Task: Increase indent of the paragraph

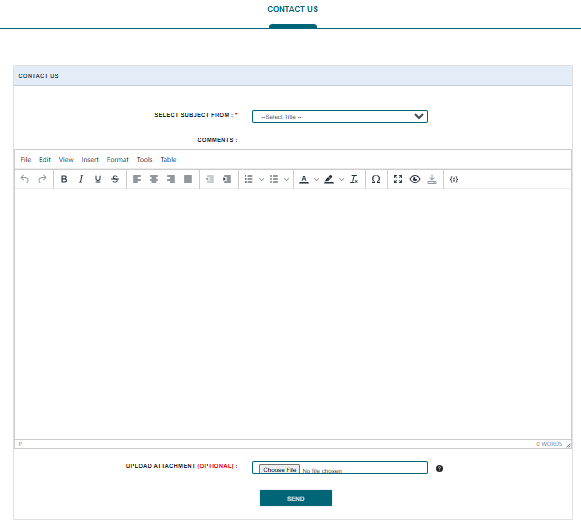Action: click(227, 179)
